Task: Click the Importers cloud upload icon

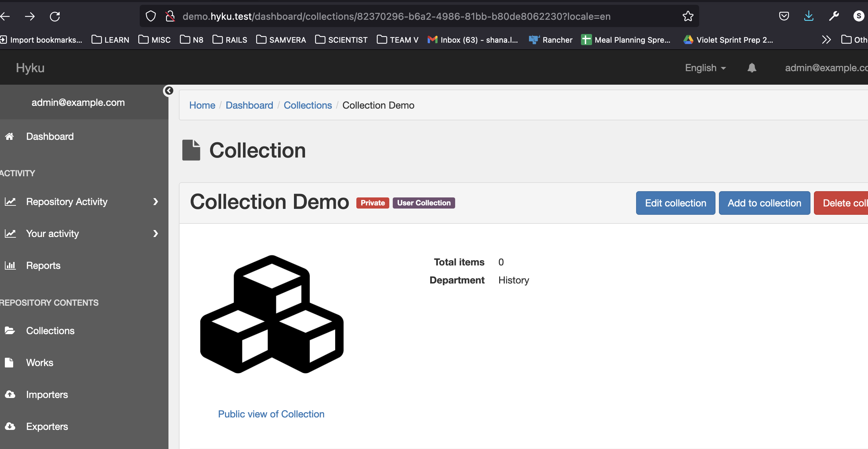Action: coord(10,395)
